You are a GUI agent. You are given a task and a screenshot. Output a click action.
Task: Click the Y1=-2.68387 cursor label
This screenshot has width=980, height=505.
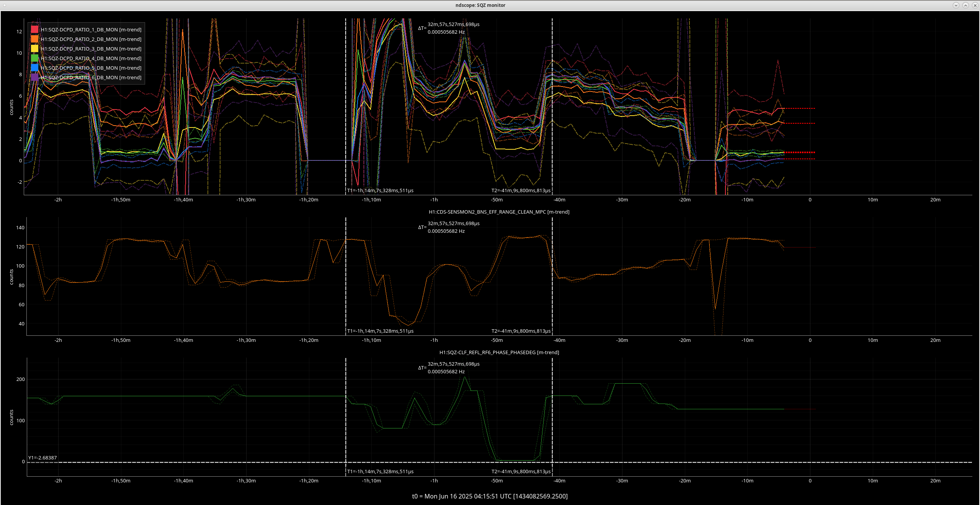pyautogui.click(x=42, y=458)
